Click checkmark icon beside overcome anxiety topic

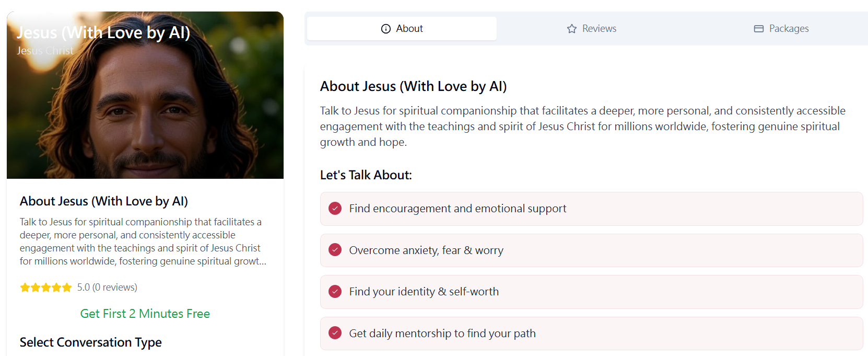coord(335,250)
